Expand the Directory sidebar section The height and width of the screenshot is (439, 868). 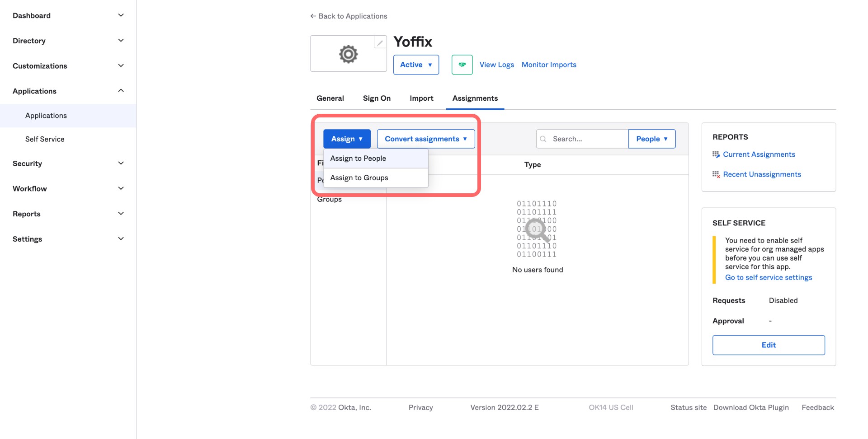121,41
